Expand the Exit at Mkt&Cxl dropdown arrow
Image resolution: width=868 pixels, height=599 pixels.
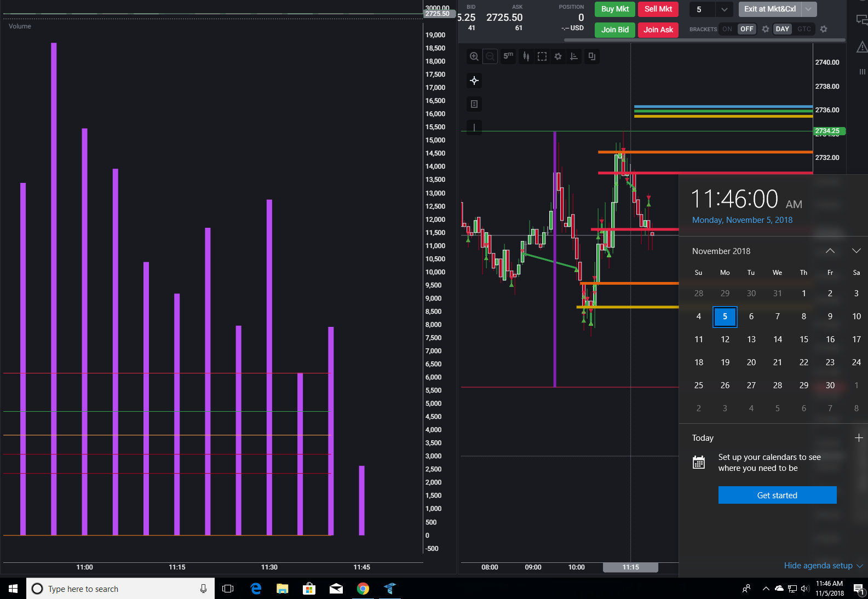point(808,9)
